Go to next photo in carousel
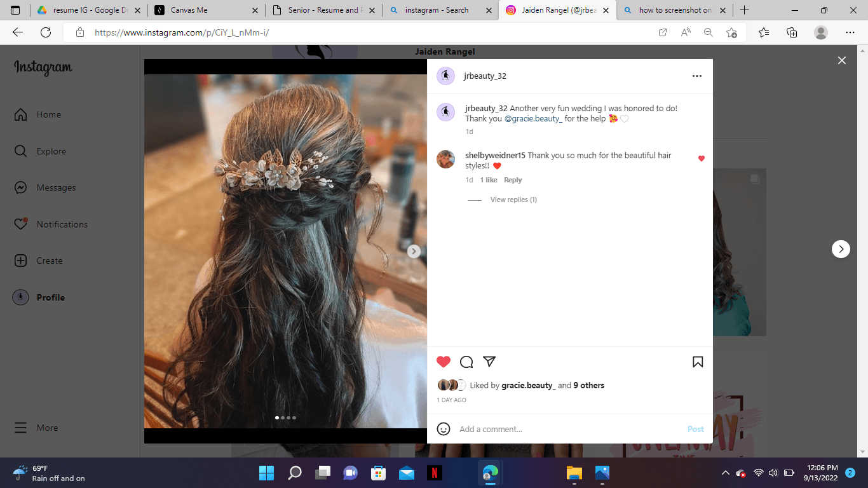 pos(414,251)
